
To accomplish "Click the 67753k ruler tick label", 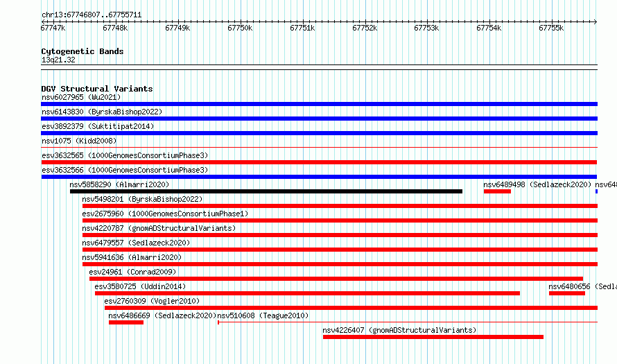I will 426,28.
